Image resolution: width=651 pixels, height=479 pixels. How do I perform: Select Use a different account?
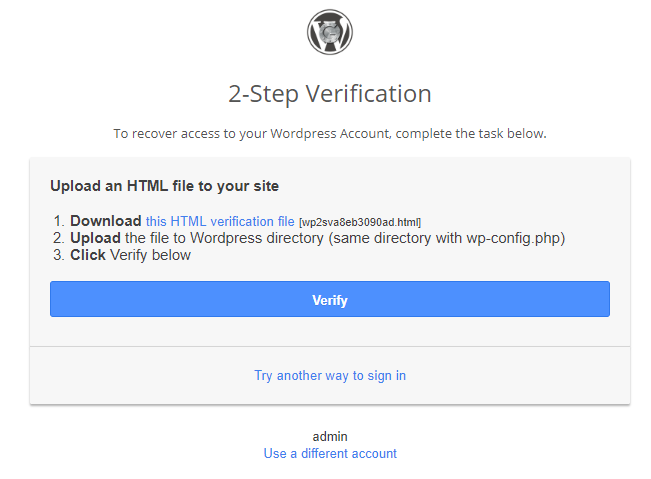[330, 454]
